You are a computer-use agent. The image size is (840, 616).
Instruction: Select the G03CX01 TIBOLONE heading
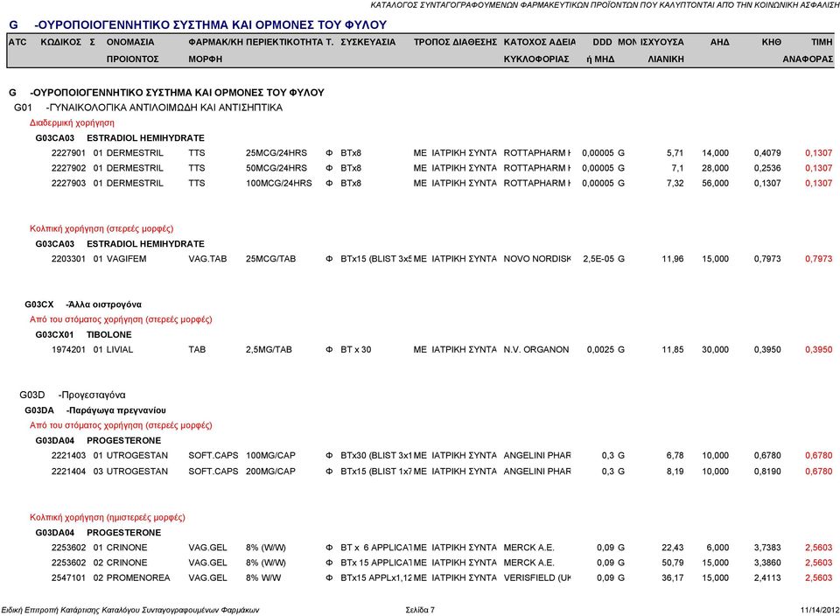pos(84,335)
